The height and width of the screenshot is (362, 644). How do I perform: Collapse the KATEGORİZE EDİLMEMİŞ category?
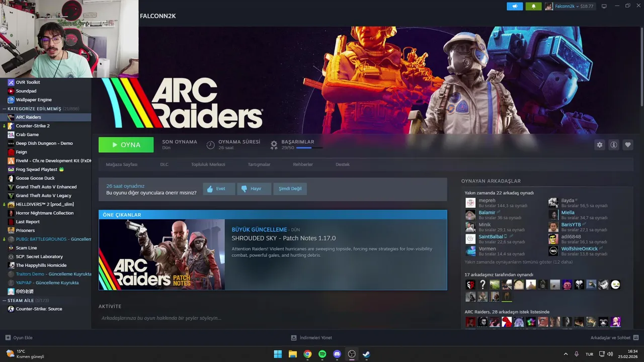pos(5,109)
